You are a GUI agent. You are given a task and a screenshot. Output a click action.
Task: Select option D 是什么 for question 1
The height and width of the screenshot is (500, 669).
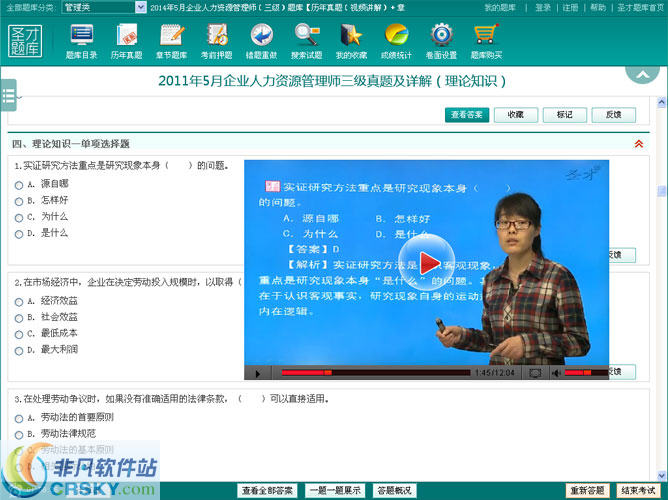[x=19, y=234]
